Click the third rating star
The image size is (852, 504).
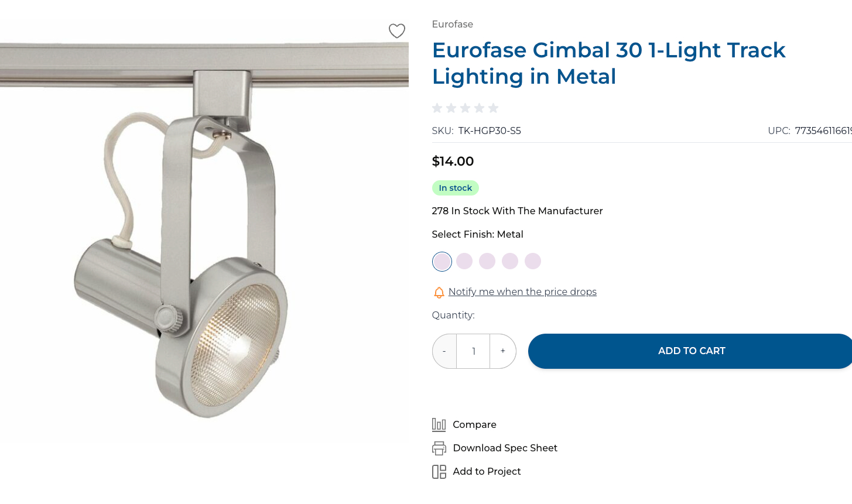[x=465, y=108]
